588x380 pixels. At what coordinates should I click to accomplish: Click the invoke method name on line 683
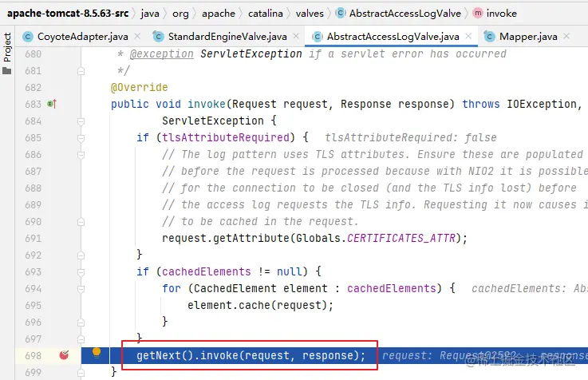coord(207,104)
